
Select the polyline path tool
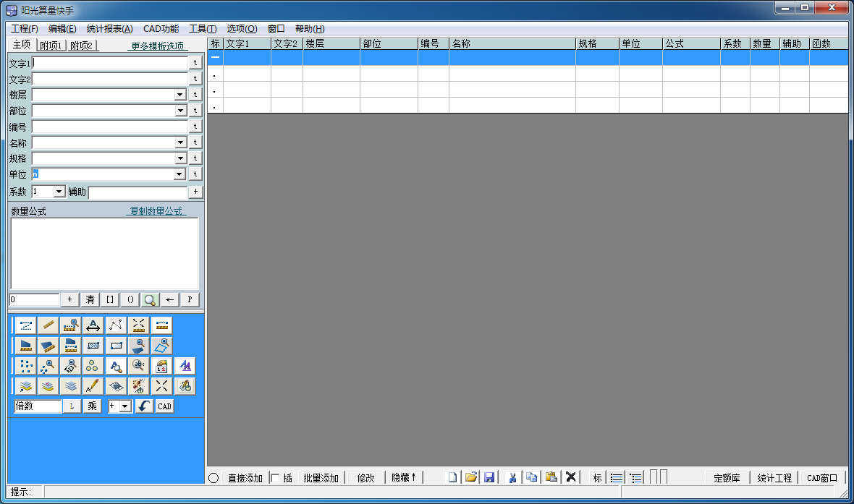click(x=116, y=325)
